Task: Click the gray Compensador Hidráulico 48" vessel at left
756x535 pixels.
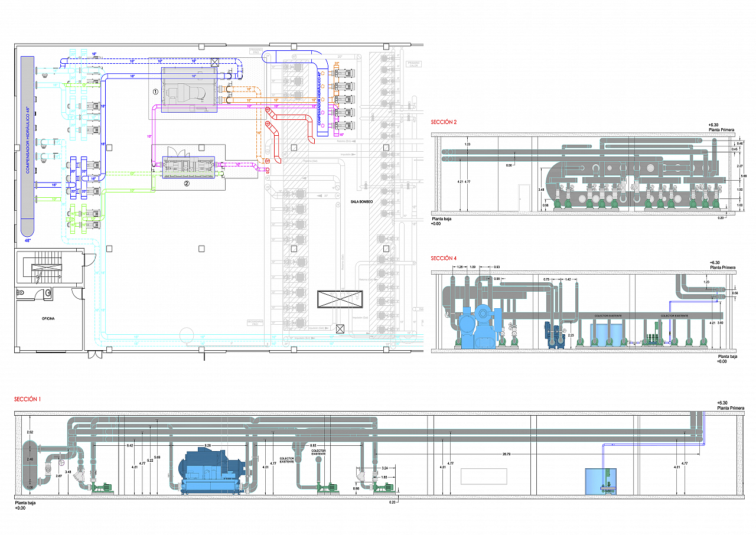Action: pos(28,145)
